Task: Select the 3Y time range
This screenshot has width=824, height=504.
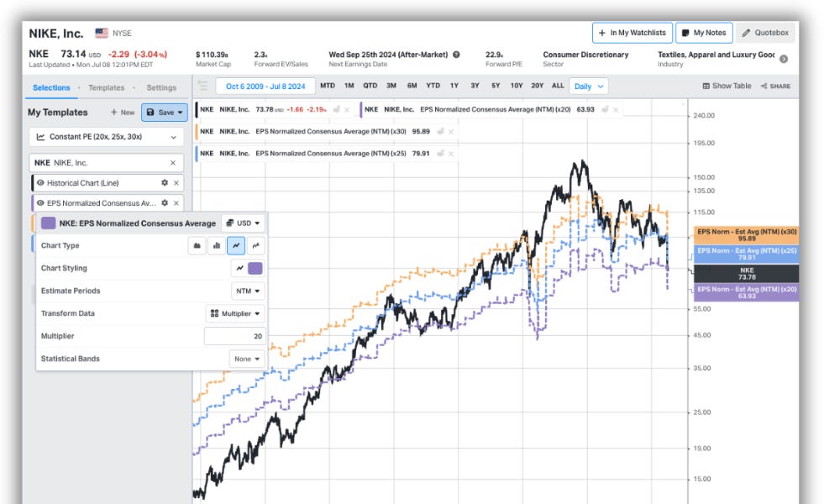Action: (x=475, y=86)
